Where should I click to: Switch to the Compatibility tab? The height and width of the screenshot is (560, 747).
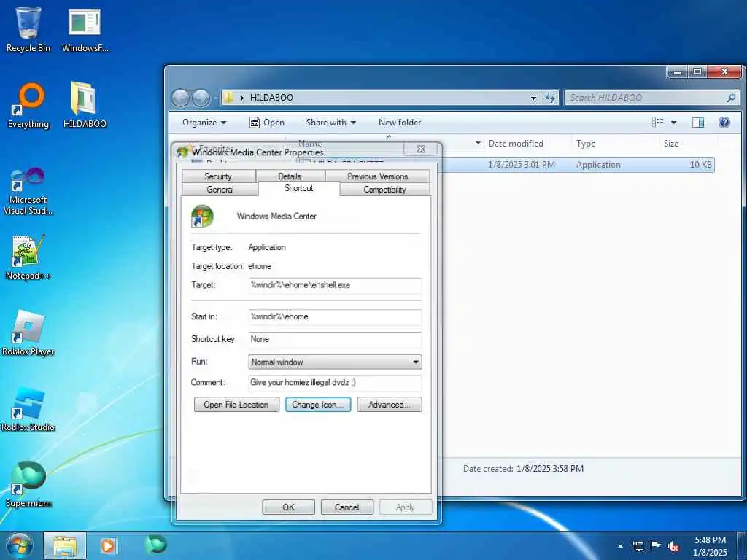384,189
